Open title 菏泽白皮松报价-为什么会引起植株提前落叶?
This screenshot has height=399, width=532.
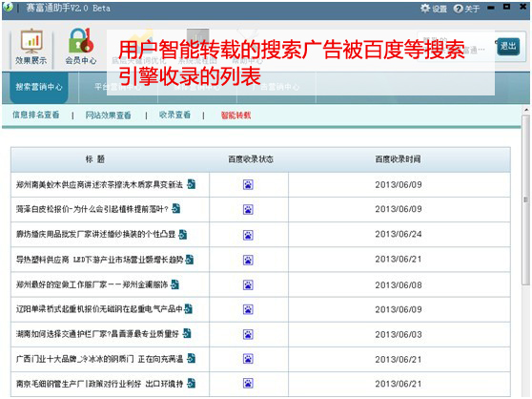click(92, 209)
